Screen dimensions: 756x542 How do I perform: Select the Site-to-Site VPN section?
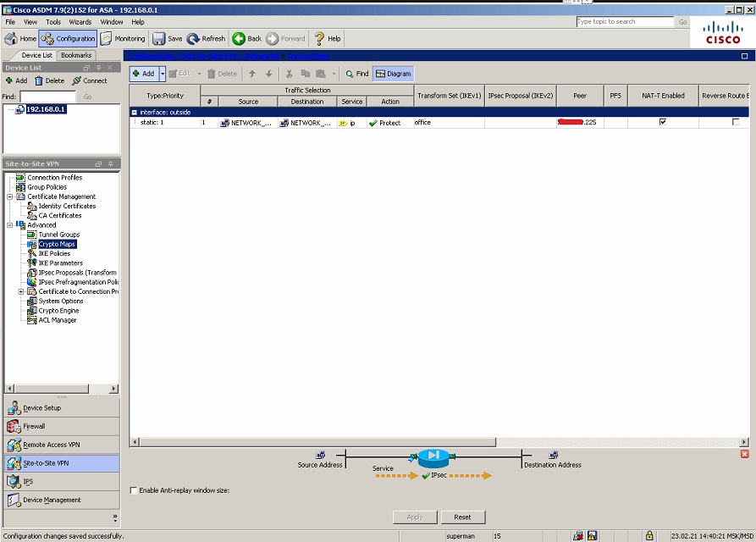tap(62, 463)
